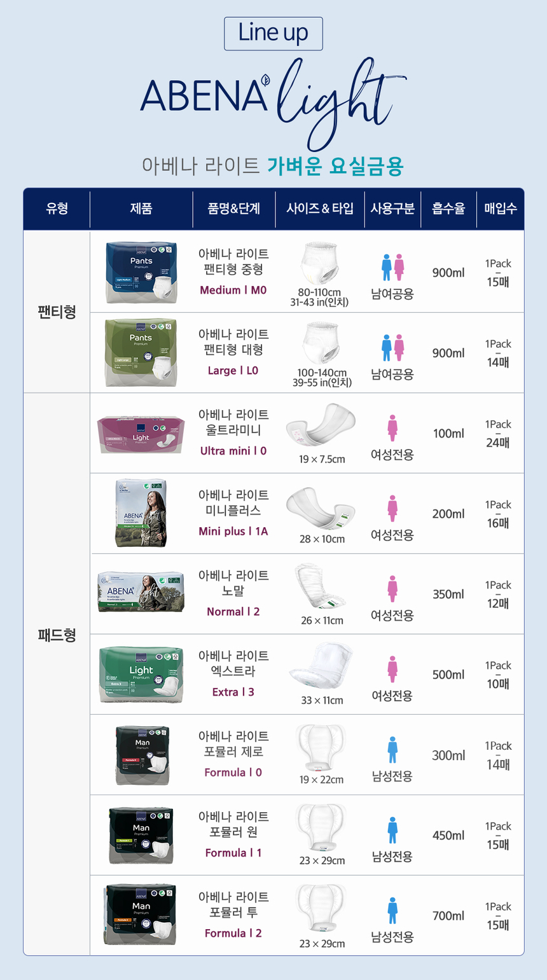Select the 흡수율 column header

(448, 209)
